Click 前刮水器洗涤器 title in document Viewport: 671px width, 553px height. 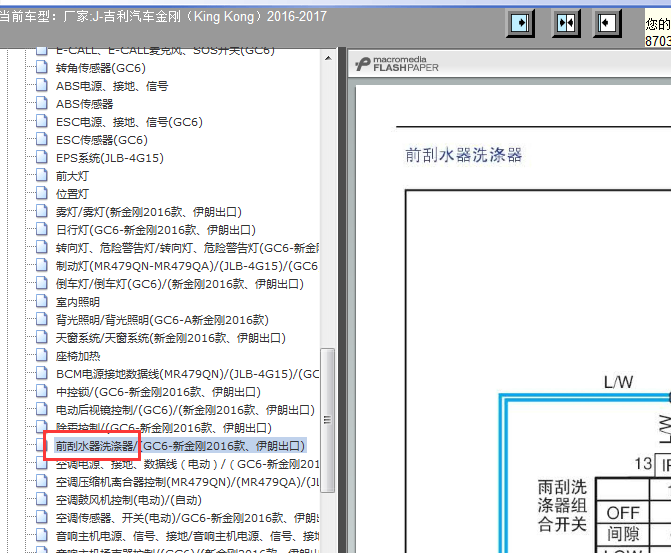(x=463, y=155)
